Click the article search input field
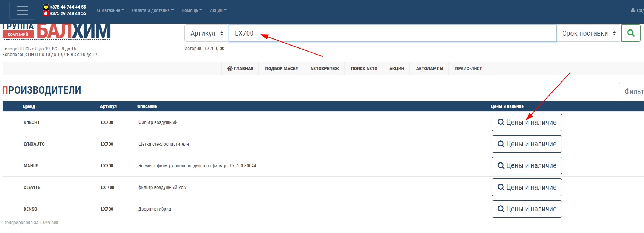644x233 pixels. [x=392, y=33]
